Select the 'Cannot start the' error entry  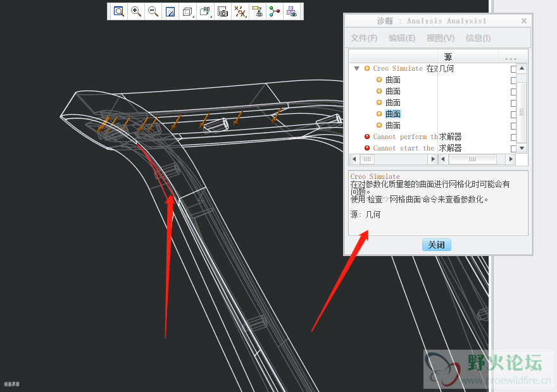tap(403, 148)
